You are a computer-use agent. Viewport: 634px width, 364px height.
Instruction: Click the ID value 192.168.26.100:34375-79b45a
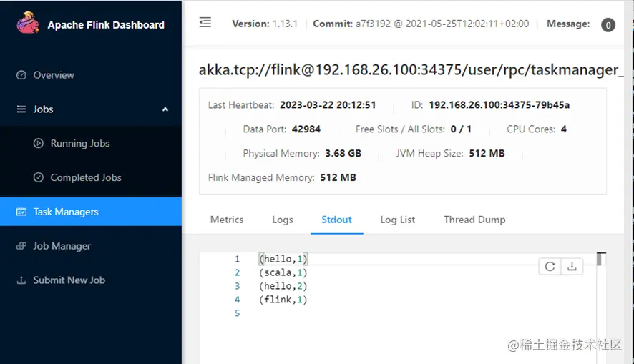[x=499, y=105]
